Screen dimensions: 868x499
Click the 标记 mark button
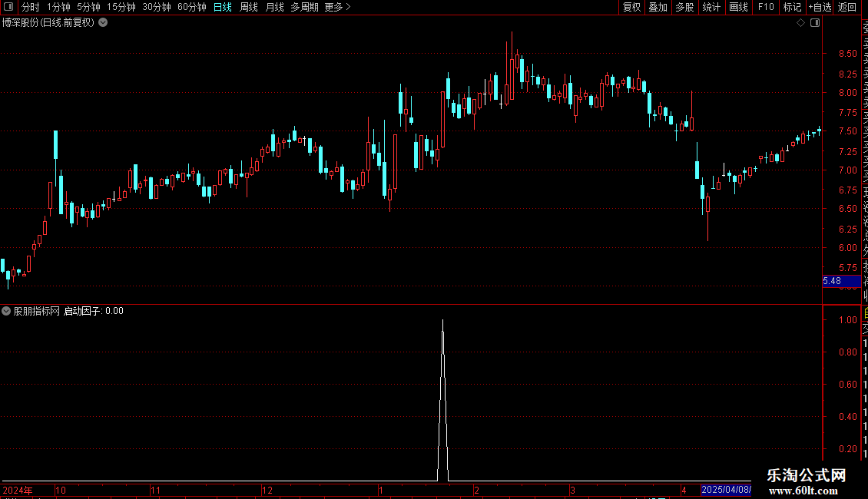(x=792, y=7)
